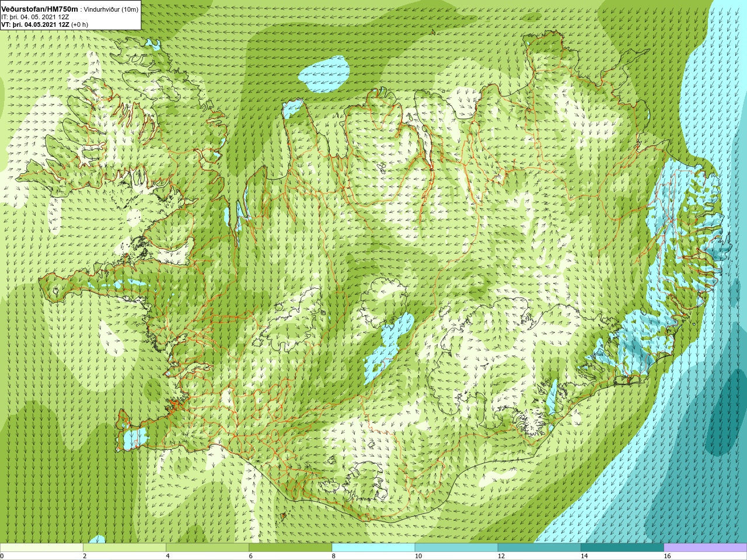Click the legend value label 2

pos(85,556)
